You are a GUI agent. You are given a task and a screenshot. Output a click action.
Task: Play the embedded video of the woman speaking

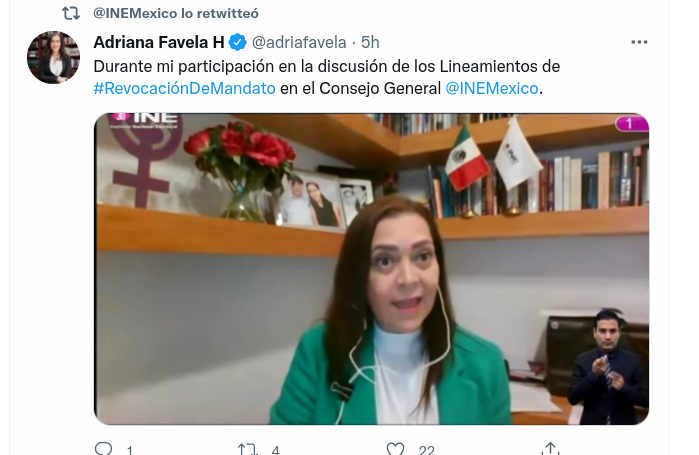click(x=371, y=269)
